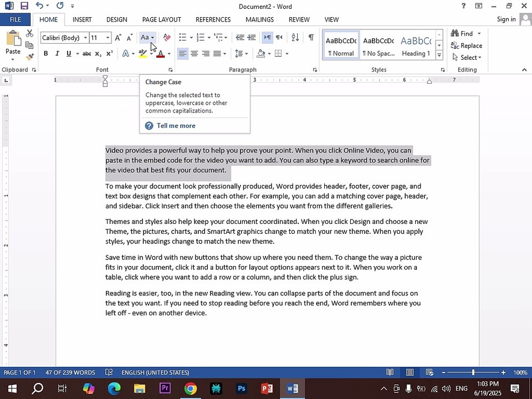Switch to Web Layout view
Screen dimensions: 532x399
(429, 372)
